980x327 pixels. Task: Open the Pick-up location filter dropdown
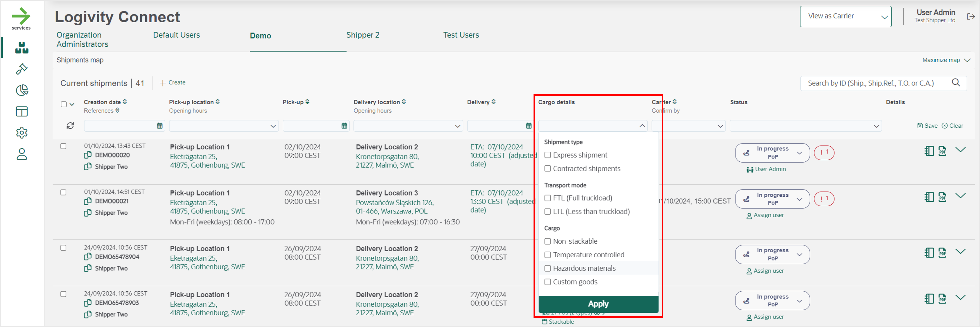coord(224,126)
